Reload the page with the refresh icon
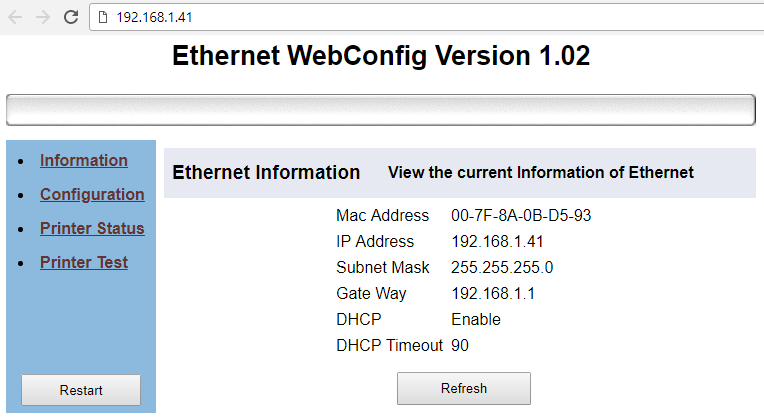Image resolution: width=764 pixels, height=419 pixels. tap(71, 17)
